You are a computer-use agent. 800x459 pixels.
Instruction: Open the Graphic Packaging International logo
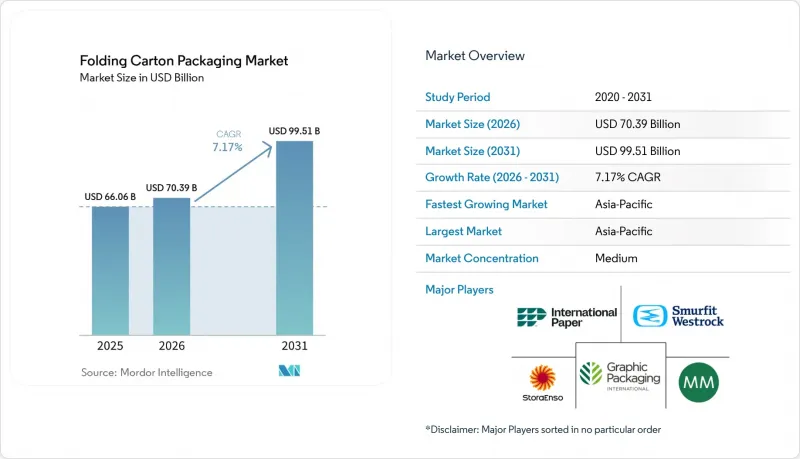pos(620,376)
